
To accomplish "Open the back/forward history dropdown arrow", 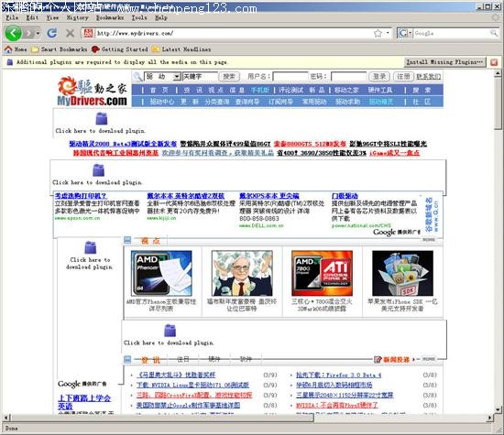I will click(38, 33).
